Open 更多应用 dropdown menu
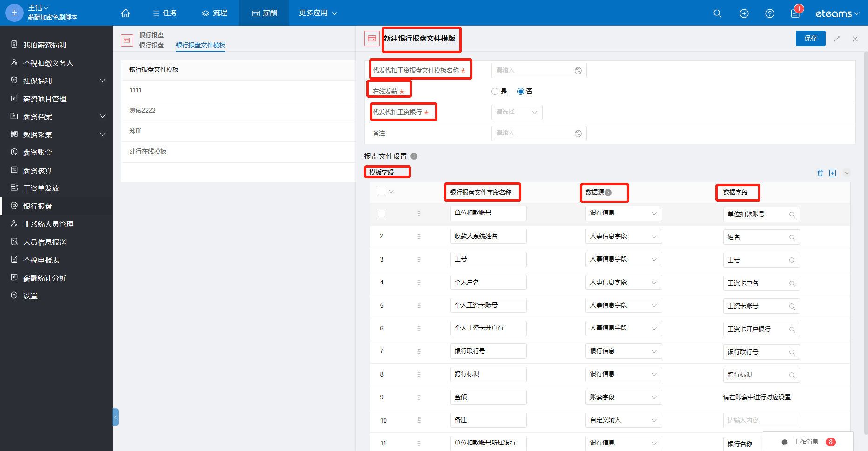Viewport: 868px width, 451px height. coord(318,13)
